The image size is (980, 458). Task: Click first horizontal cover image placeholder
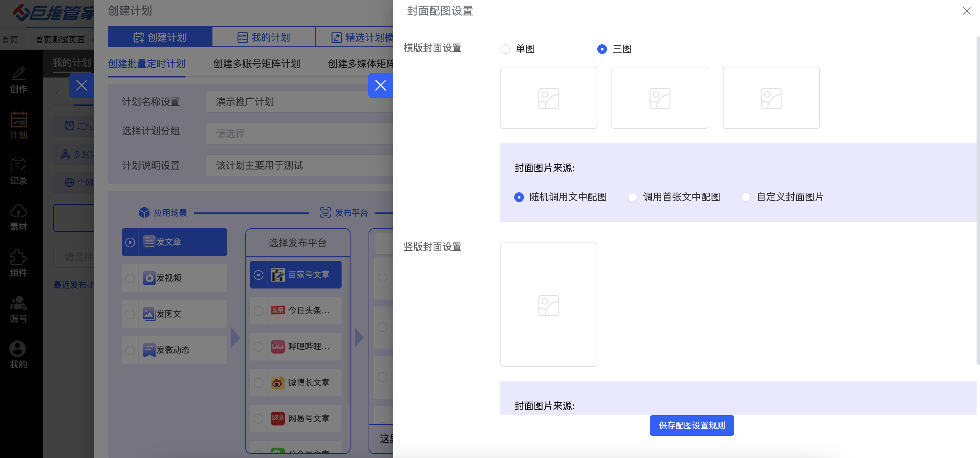pyautogui.click(x=548, y=98)
